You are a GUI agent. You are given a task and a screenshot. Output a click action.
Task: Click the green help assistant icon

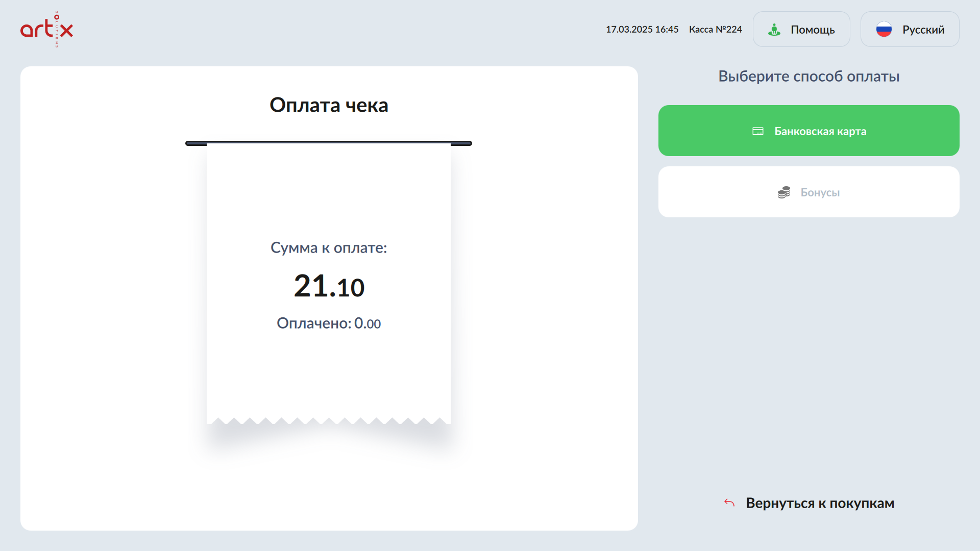point(774,30)
